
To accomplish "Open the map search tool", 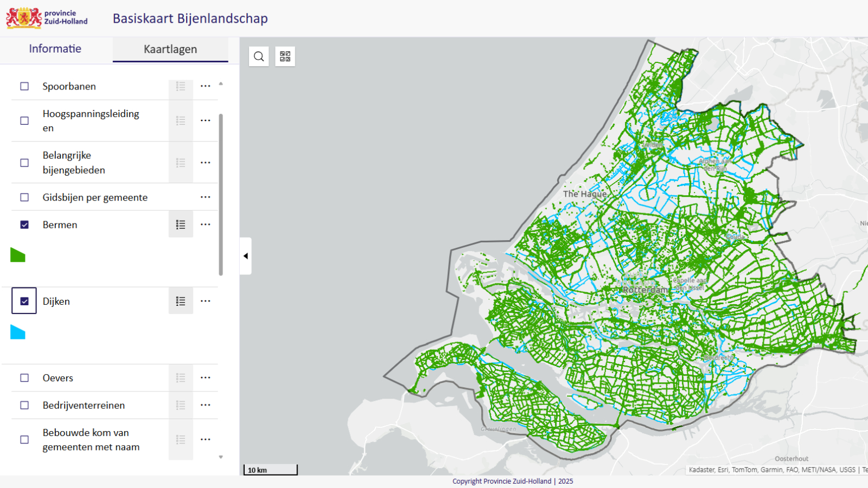I will pos(259,56).
